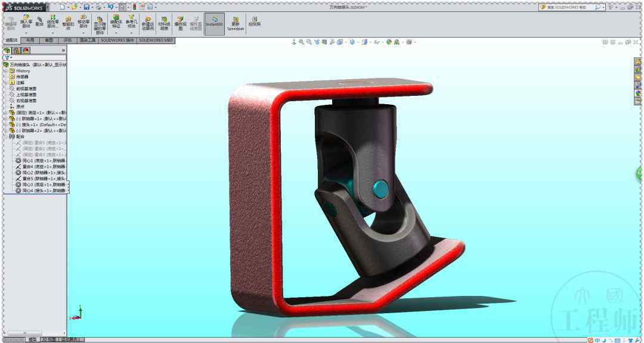
Task: Switch to the 评估 (Evaluate) ribbon tab
Action: point(67,40)
